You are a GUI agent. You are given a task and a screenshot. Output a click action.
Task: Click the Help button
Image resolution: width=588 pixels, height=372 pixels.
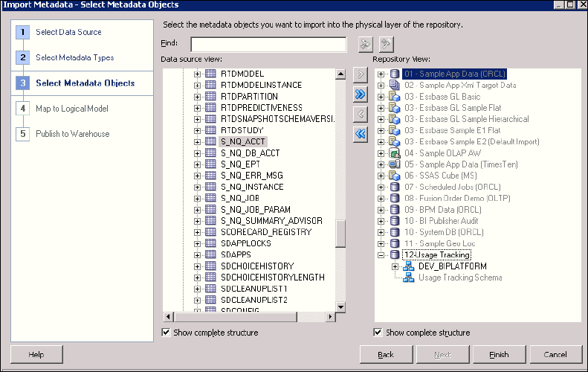[x=36, y=354]
